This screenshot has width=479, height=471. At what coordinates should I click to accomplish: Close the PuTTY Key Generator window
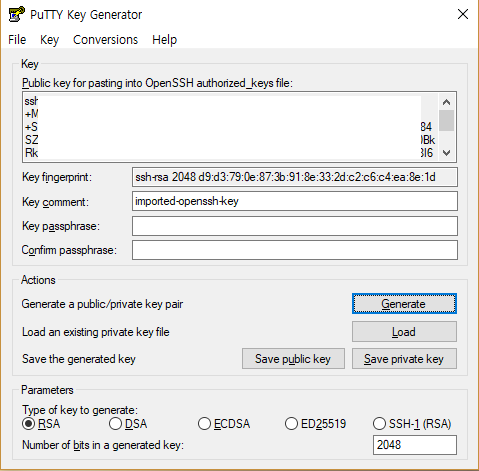(x=463, y=14)
